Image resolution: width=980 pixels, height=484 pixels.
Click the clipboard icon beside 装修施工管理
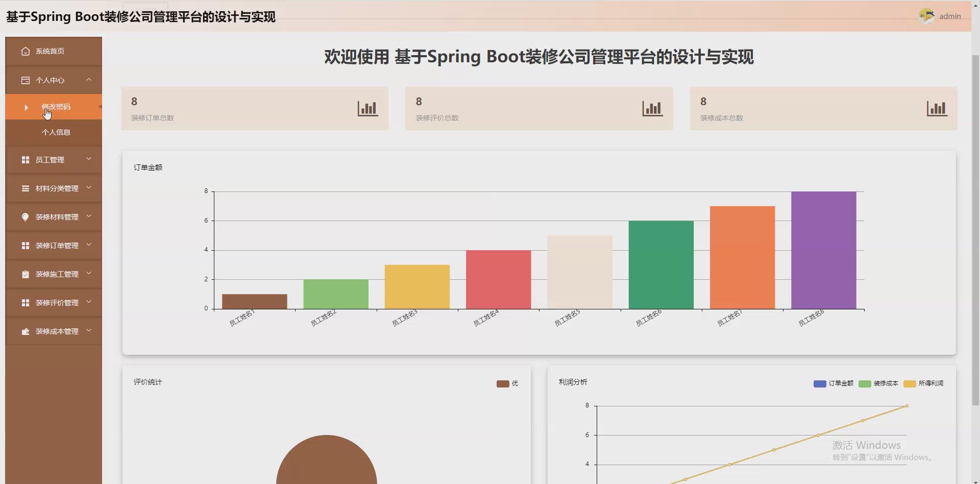pyautogui.click(x=25, y=274)
